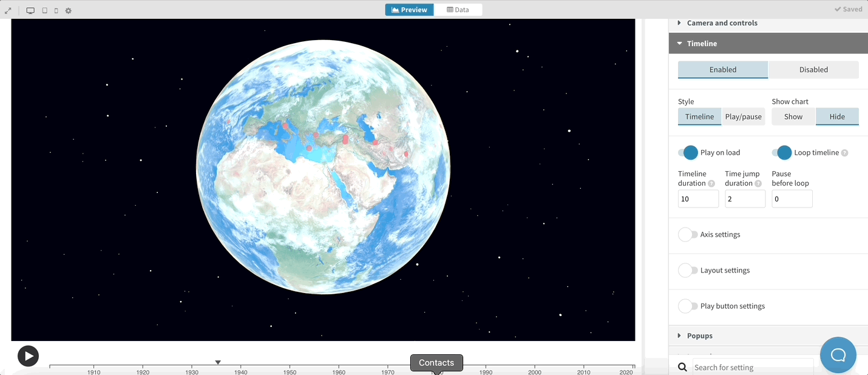This screenshot has width=868, height=375.
Task: Click the Search for setting field
Action: click(x=753, y=367)
